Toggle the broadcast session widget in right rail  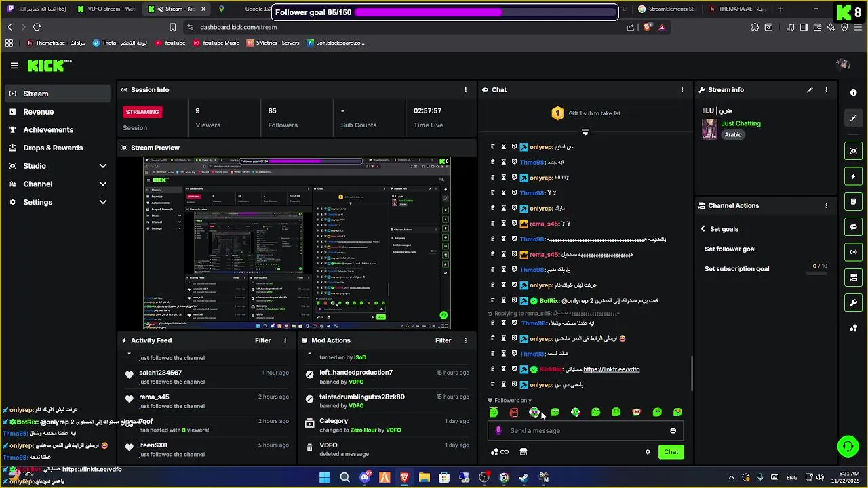[853, 252]
